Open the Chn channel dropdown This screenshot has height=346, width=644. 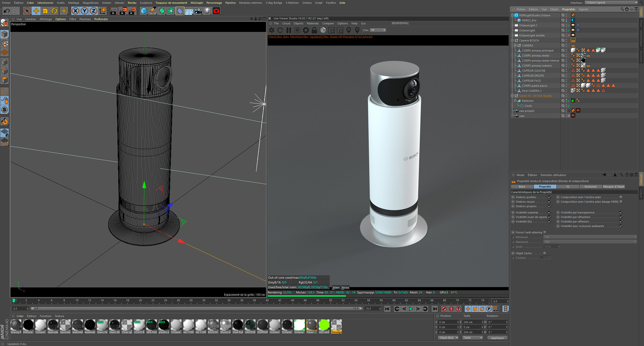pos(378,30)
